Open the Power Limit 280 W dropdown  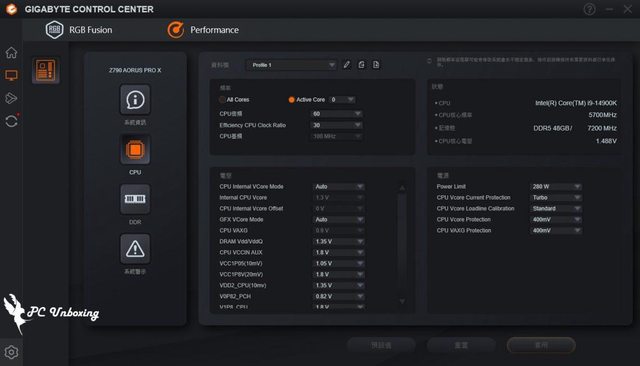pyautogui.click(x=556, y=186)
